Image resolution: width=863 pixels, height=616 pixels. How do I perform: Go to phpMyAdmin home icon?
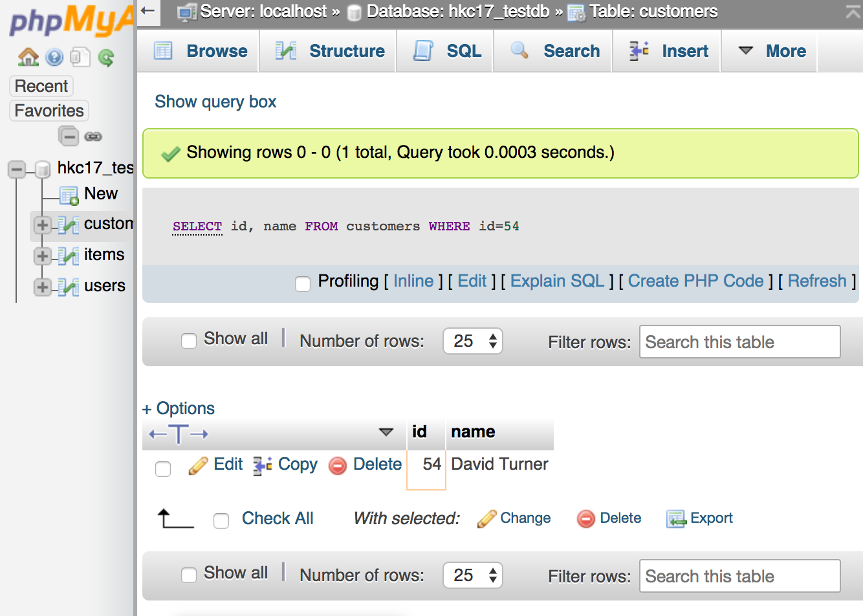28,57
